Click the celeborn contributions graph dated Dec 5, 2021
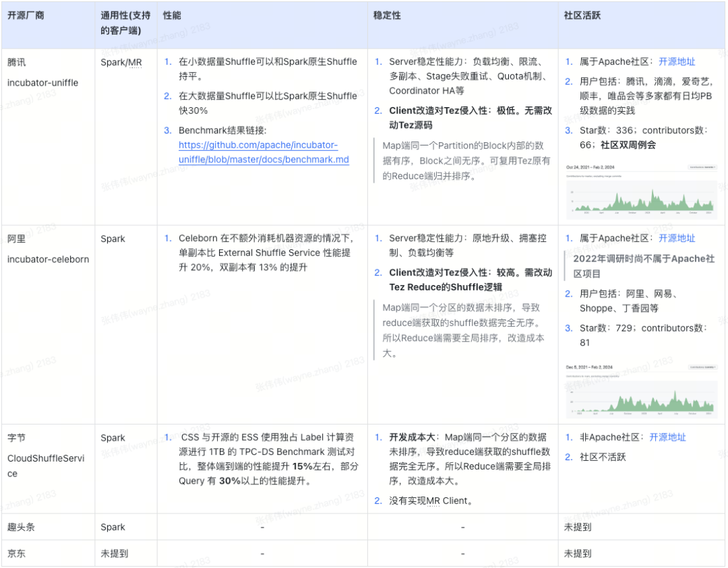 pos(641,398)
